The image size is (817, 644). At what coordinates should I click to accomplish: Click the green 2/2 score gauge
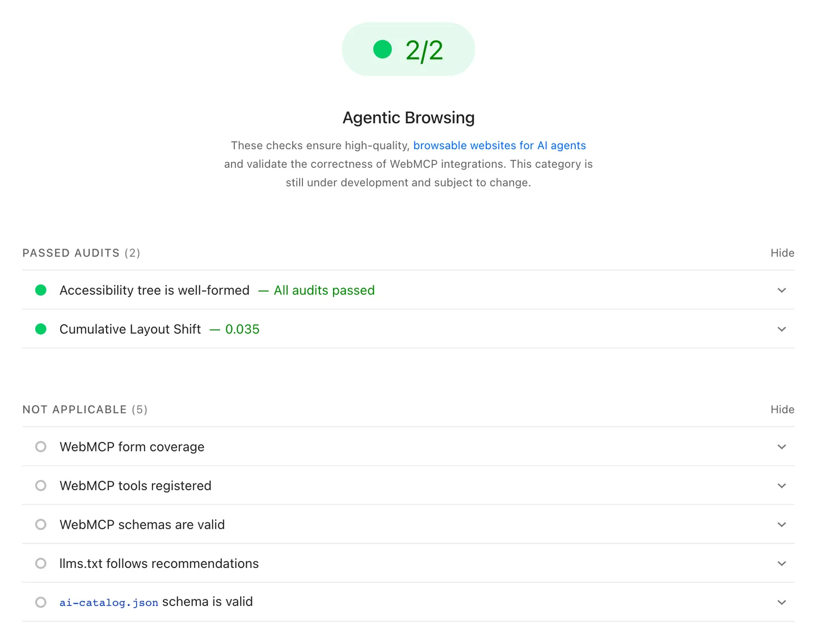point(408,49)
